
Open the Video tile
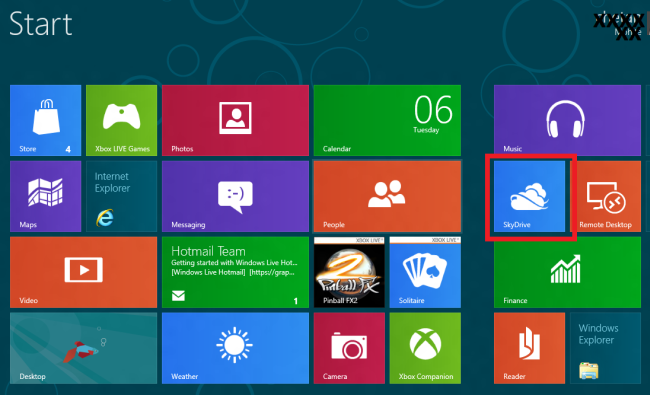click(x=83, y=272)
